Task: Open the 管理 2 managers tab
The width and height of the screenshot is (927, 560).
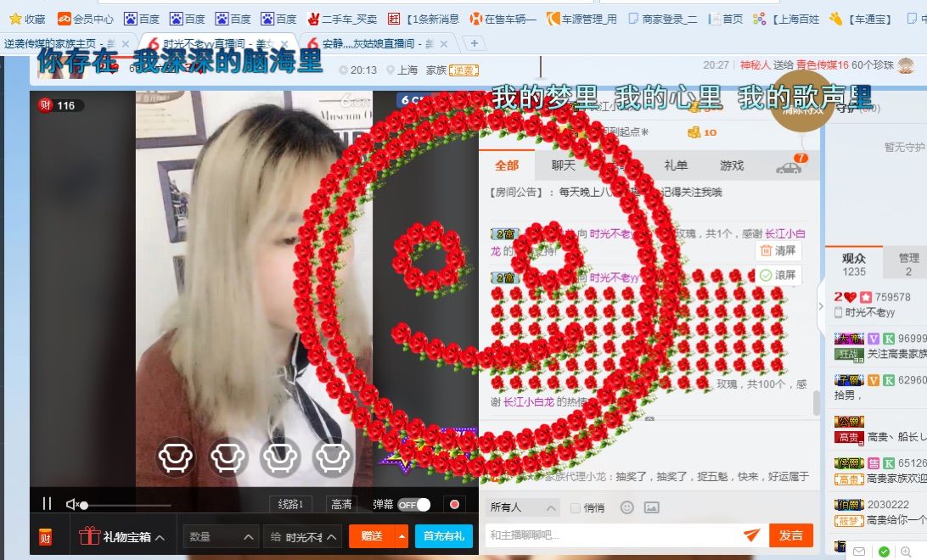Action: click(x=908, y=264)
